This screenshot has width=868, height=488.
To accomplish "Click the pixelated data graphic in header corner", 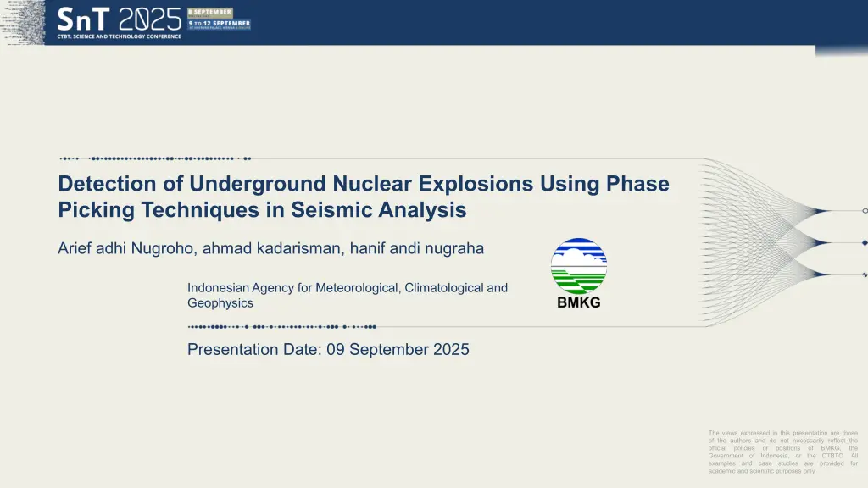I will coord(22,22).
